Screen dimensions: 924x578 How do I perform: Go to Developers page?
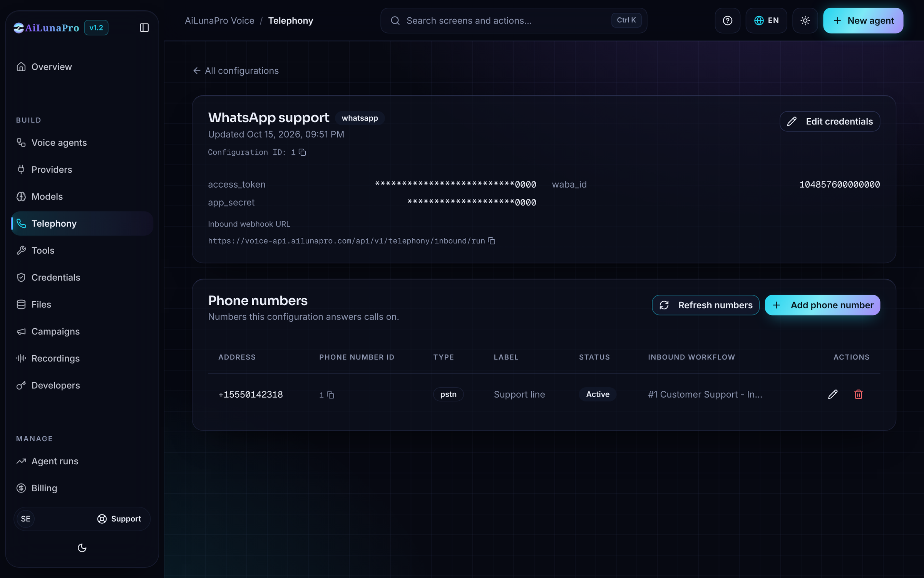82,385
